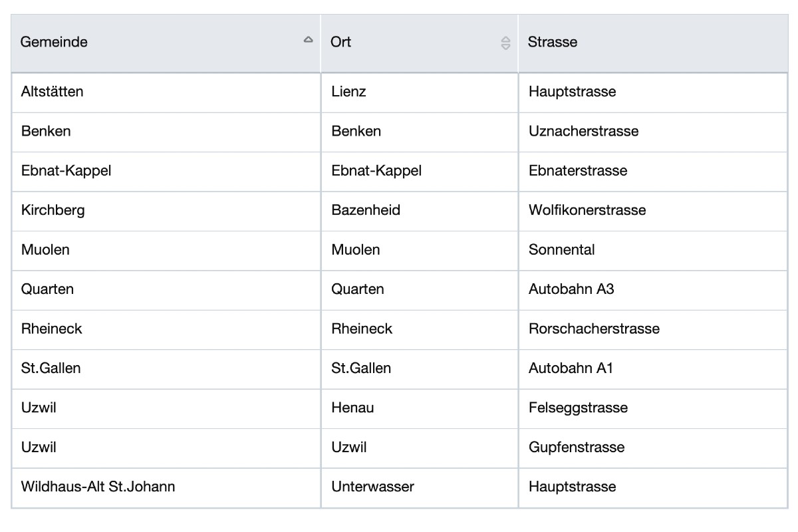Click the Henau cell
The height and width of the screenshot is (532, 798).
tap(352, 408)
